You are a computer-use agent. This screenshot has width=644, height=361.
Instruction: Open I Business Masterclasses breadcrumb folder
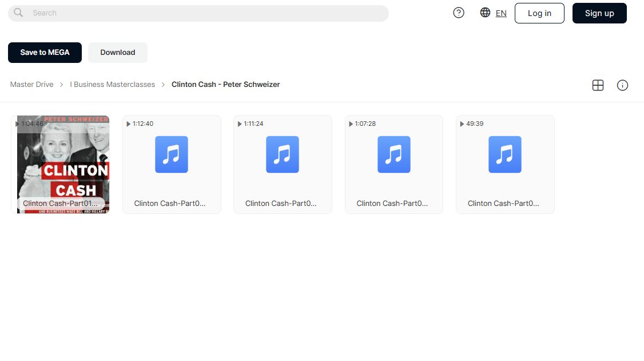coord(113,84)
